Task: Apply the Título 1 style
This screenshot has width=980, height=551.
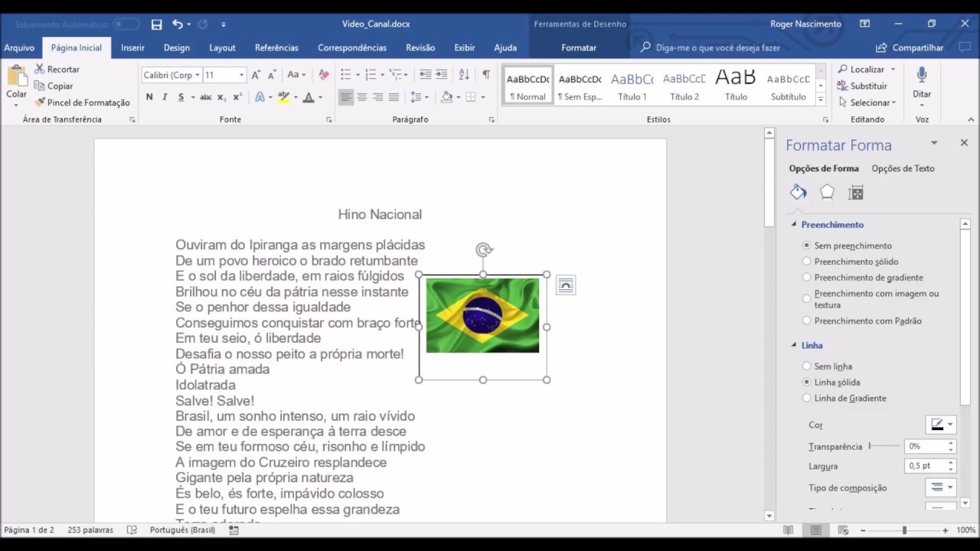Action: click(x=632, y=86)
